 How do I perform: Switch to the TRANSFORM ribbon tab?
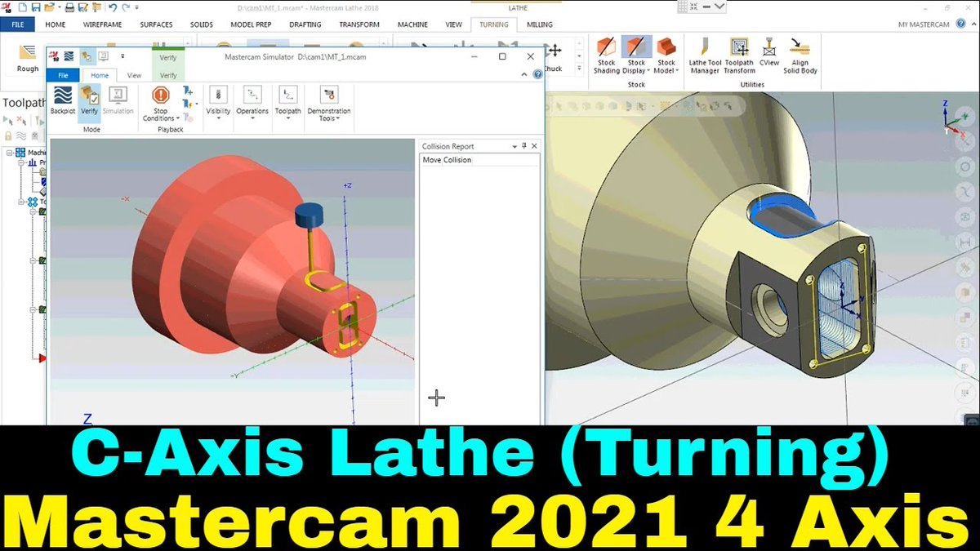(359, 24)
